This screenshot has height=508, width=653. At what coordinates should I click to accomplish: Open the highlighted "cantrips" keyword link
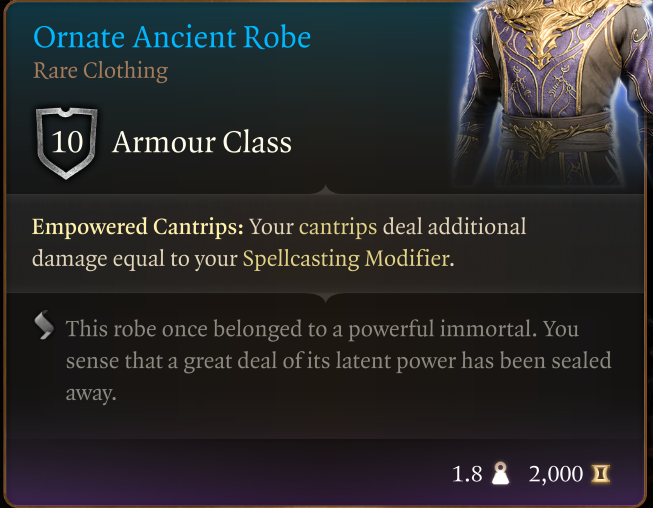pyautogui.click(x=338, y=227)
